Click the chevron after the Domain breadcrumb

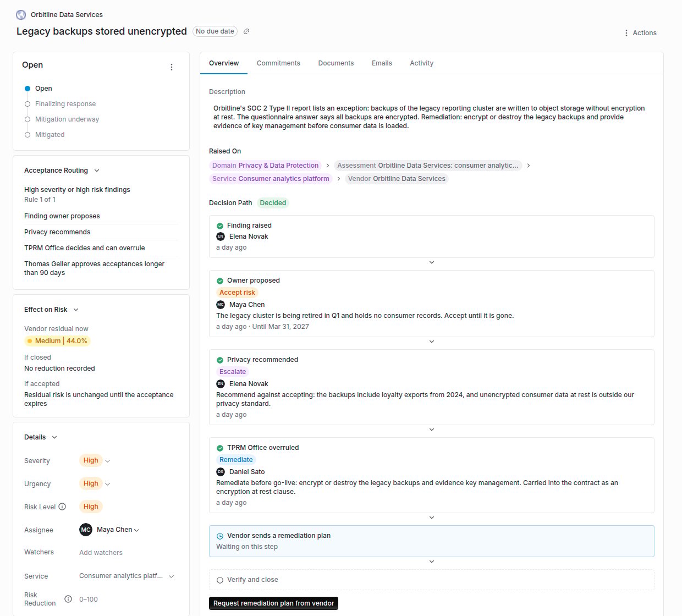pyautogui.click(x=328, y=166)
